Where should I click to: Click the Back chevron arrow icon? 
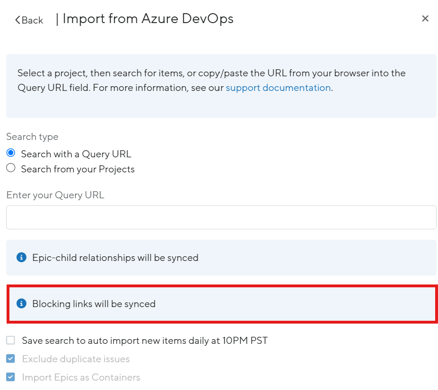(x=18, y=20)
